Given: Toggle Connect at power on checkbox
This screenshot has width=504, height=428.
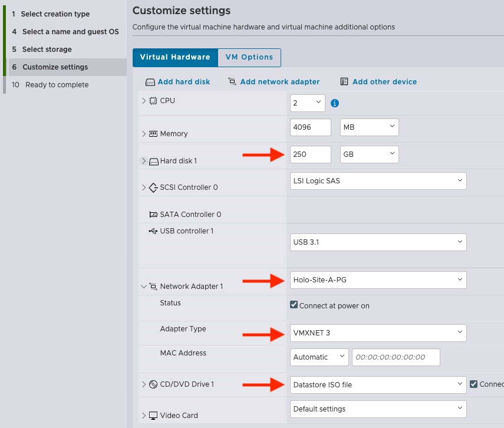Looking at the screenshot, I should point(294,305).
